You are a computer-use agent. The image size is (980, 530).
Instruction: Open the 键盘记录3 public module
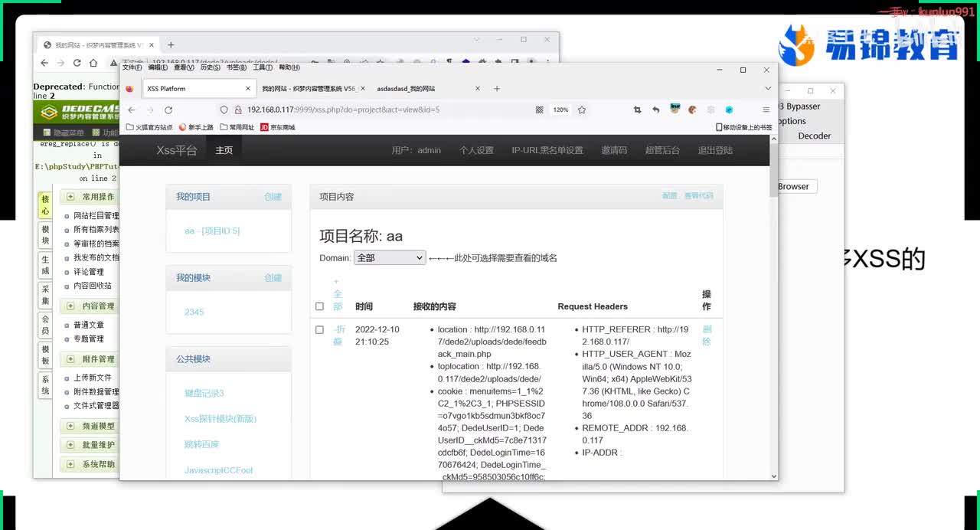pyautogui.click(x=204, y=393)
